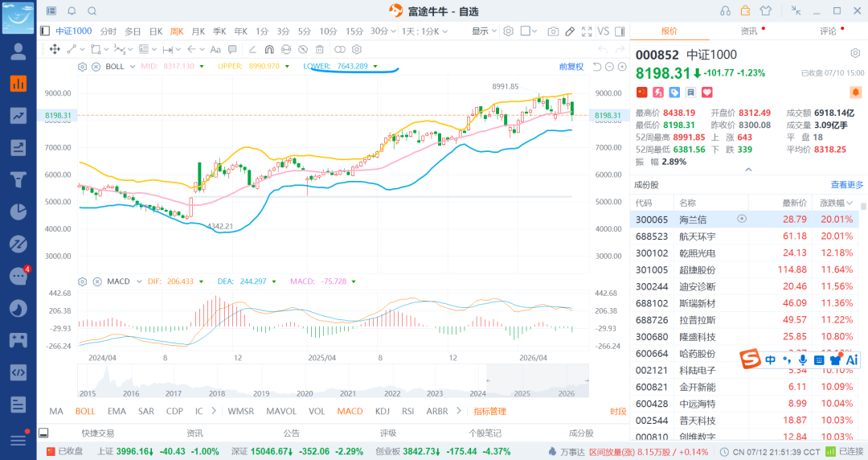868x460 pixels.
Task: Select the text annotation Aa tool
Action: 215,49
